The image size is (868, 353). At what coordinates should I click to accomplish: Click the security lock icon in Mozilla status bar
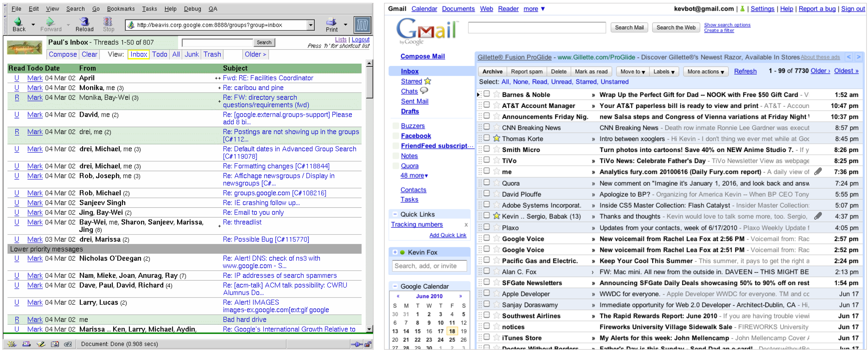368,344
